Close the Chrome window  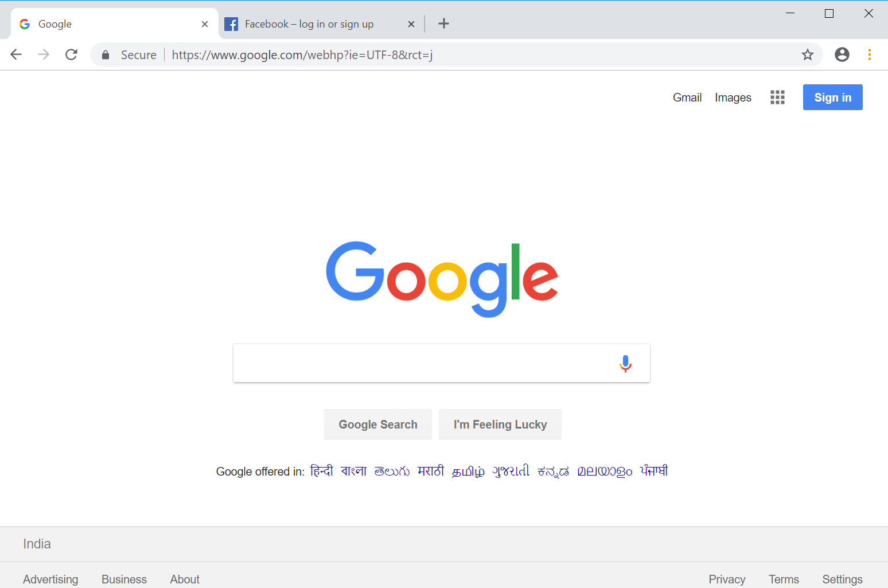tap(868, 13)
